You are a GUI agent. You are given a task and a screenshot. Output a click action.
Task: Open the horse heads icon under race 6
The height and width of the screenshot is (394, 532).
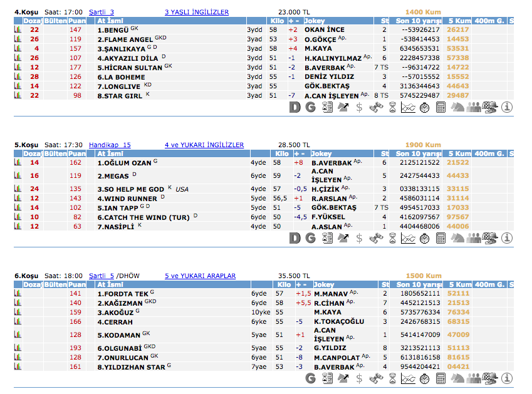pos(457,378)
